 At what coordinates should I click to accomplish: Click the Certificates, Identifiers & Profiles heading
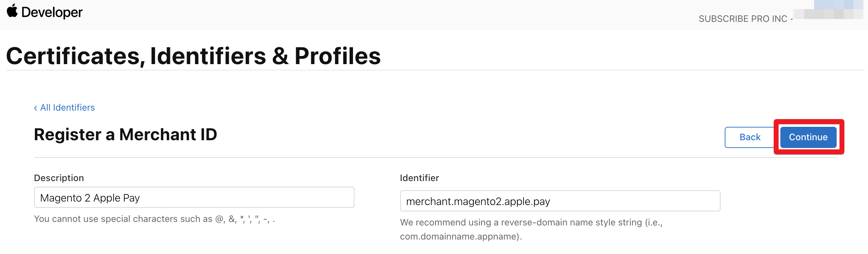click(193, 56)
